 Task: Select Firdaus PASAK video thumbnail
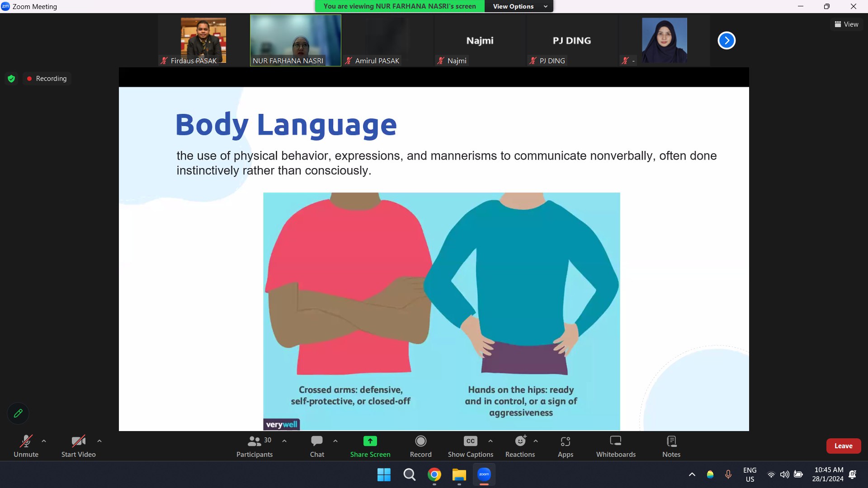click(203, 41)
